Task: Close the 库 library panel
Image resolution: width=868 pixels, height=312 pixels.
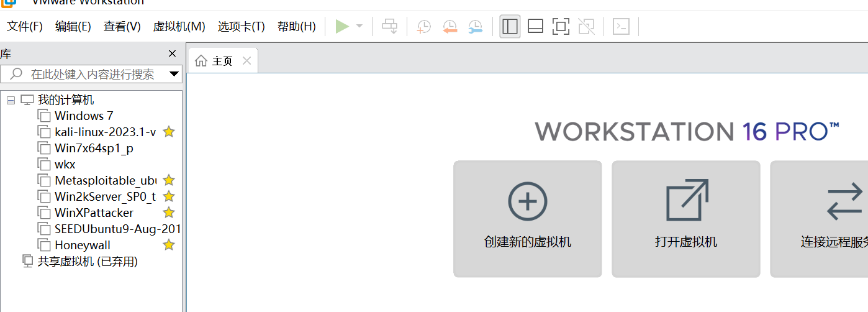Action: [173, 54]
